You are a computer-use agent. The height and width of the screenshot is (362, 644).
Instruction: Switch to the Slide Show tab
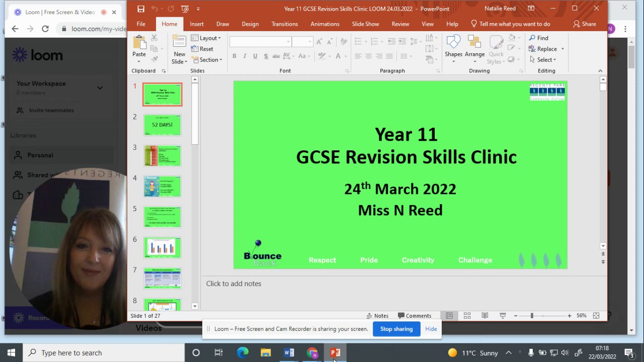click(366, 24)
